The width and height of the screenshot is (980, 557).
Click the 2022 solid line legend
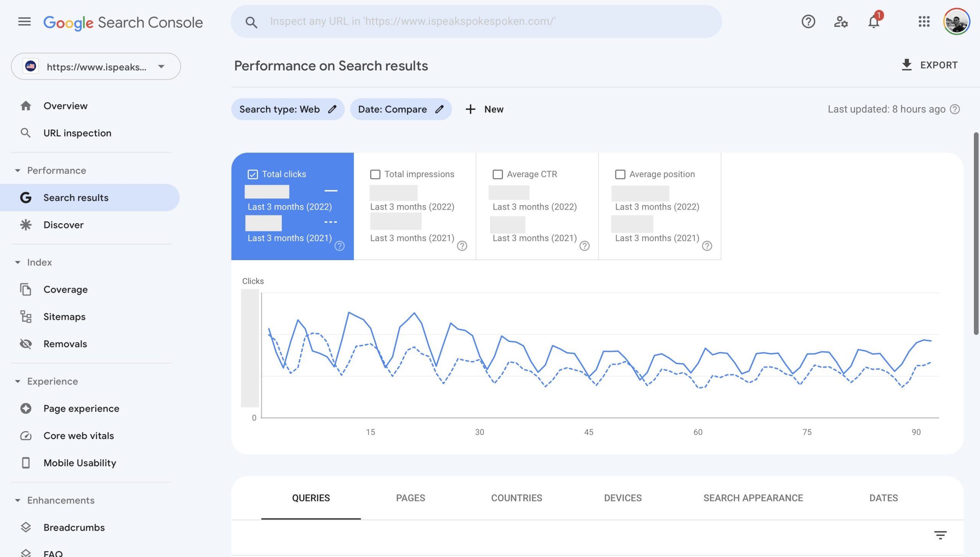pos(331,191)
